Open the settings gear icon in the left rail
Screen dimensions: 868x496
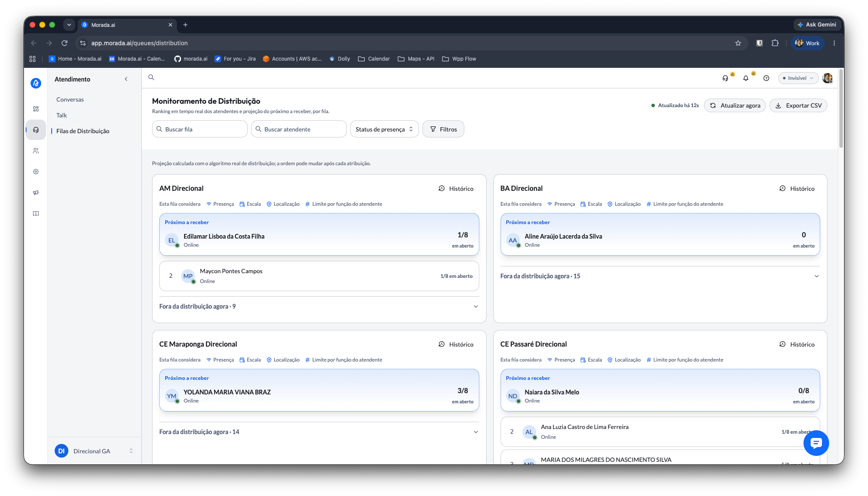36,172
